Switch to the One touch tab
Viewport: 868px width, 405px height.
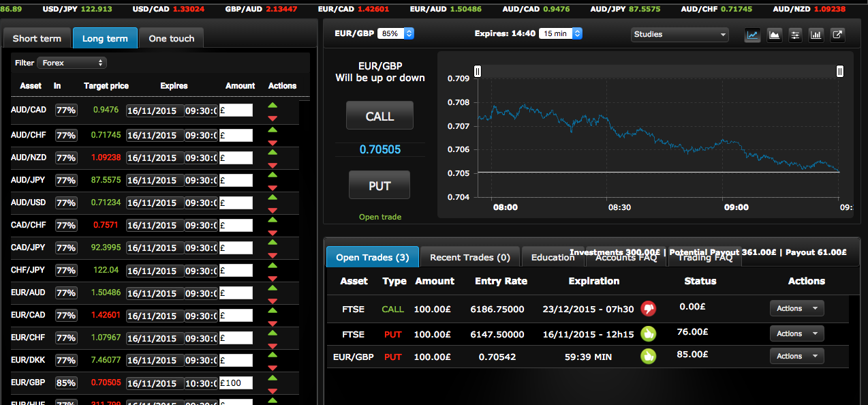[x=171, y=38]
